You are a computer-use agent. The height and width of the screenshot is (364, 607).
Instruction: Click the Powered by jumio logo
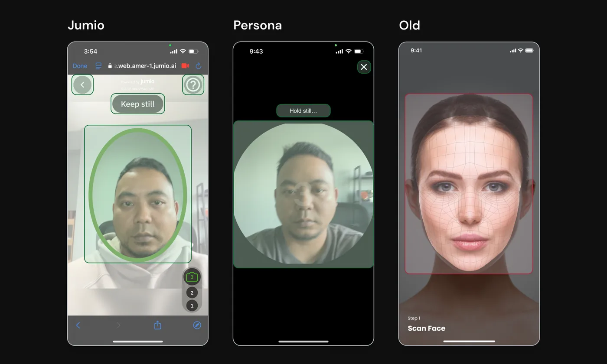point(137,81)
